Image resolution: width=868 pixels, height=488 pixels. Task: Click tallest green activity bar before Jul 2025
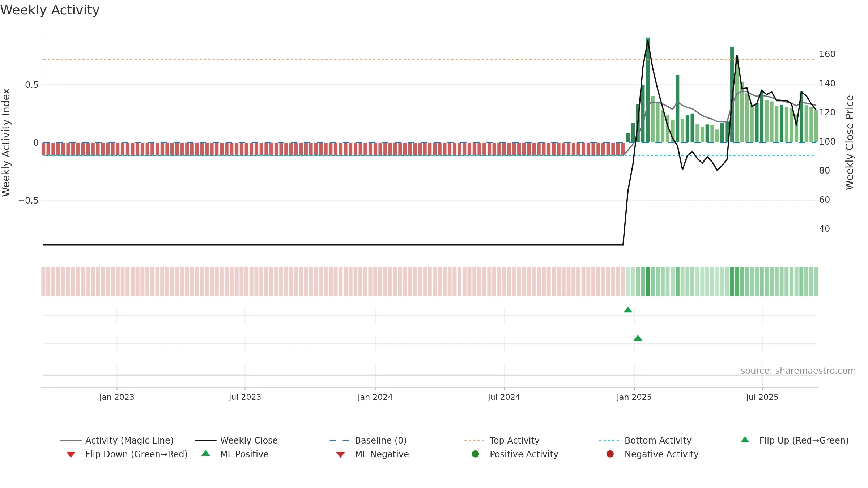[x=732, y=94]
